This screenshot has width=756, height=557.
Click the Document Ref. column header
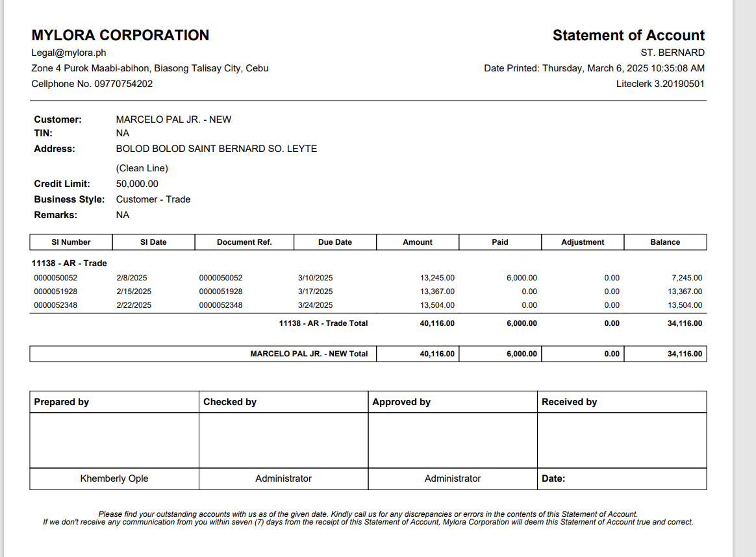tap(244, 242)
